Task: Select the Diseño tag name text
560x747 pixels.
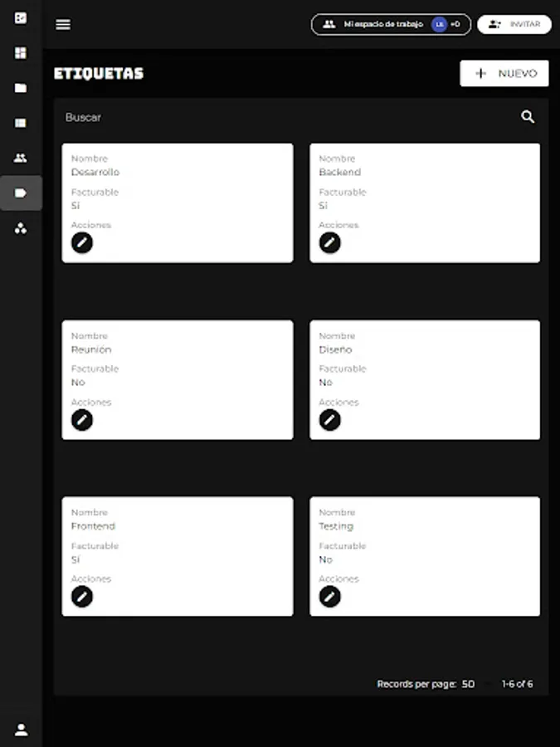Action: click(x=336, y=349)
